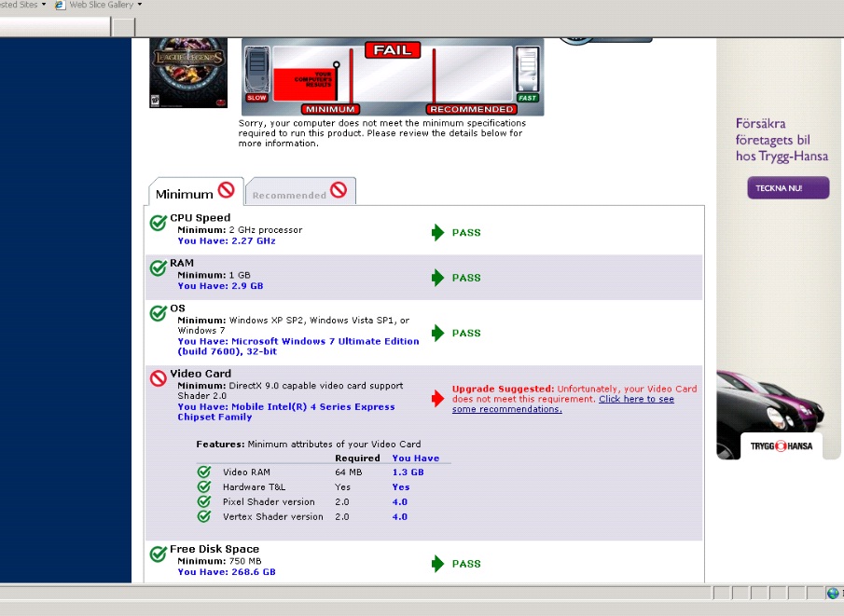
Task: Click 'Mobile Intel(R) 4 Series Express' text
Action: click(x=313, y=406)
